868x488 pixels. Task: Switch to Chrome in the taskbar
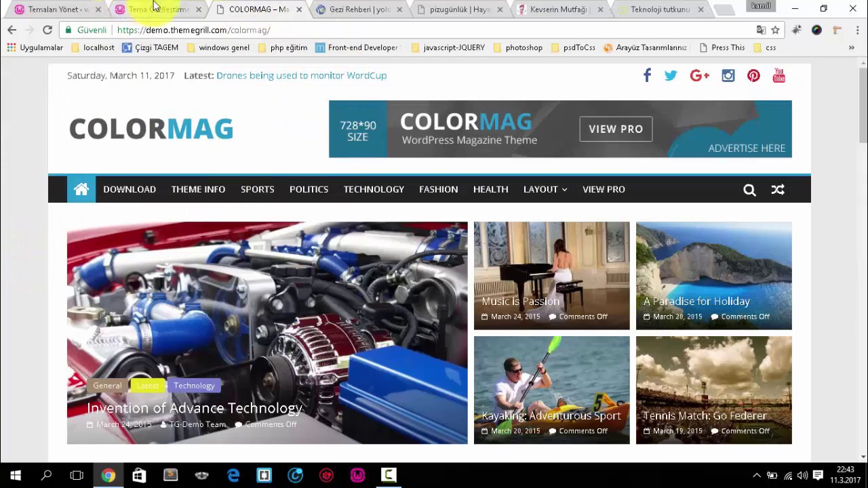point(108,475)
